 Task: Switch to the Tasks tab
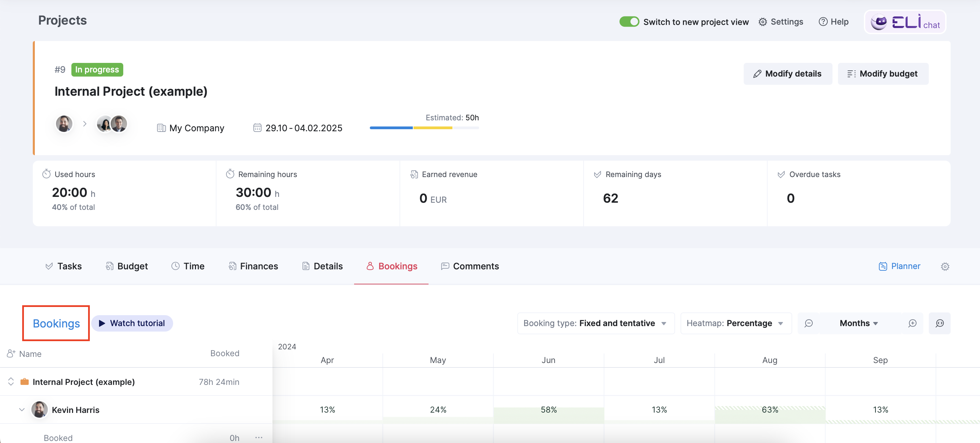click(64, 266)
